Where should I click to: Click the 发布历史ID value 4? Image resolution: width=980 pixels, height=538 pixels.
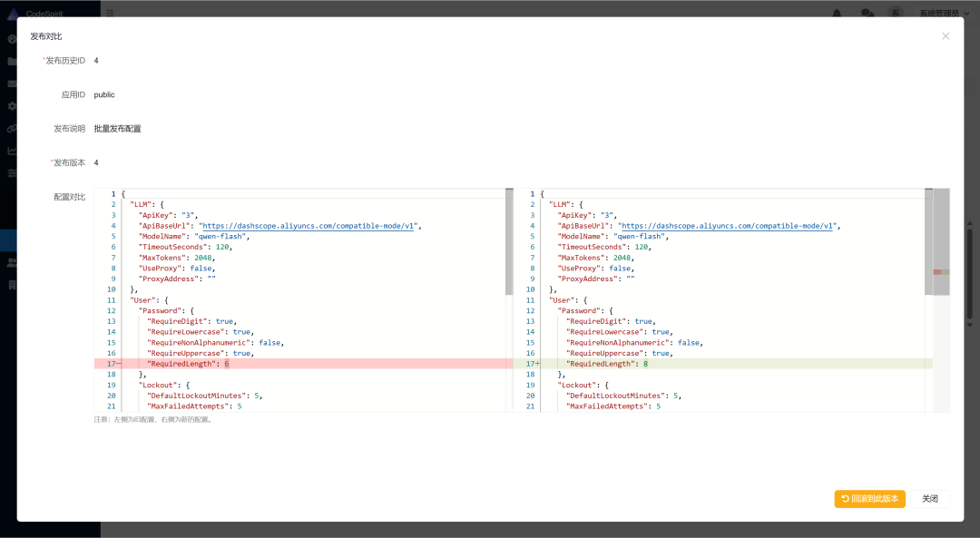pos(96,61)
